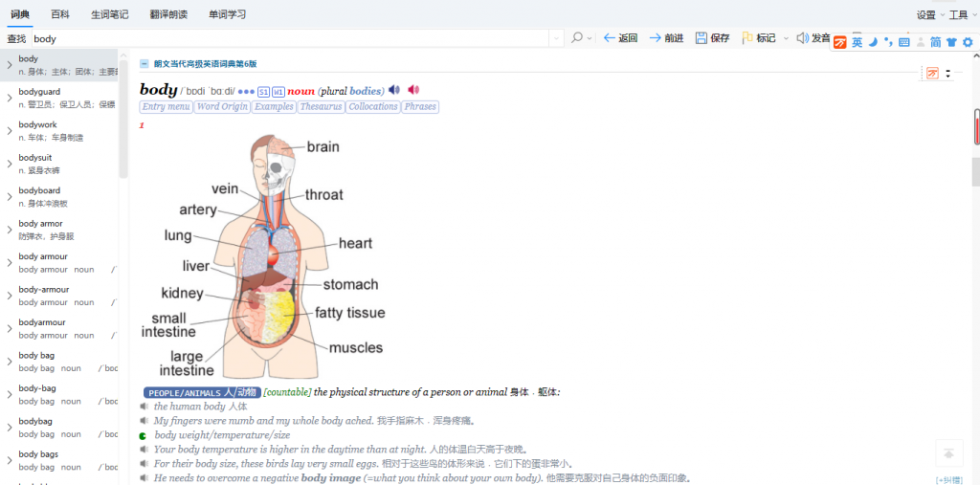Play audio for 'My fingers were numb' sentence
The height and width of the screenshot is (485, 980).
(x=145, y=421)
